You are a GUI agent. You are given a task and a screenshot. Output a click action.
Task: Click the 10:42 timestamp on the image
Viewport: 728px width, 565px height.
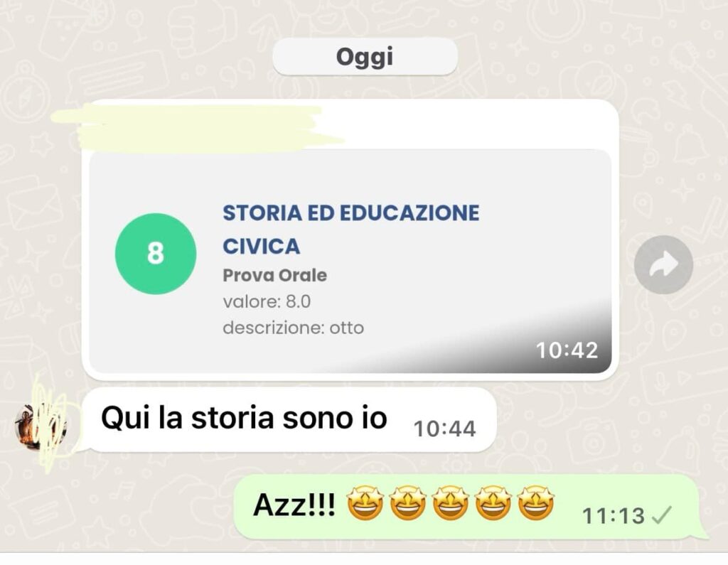tap(567, 350)
